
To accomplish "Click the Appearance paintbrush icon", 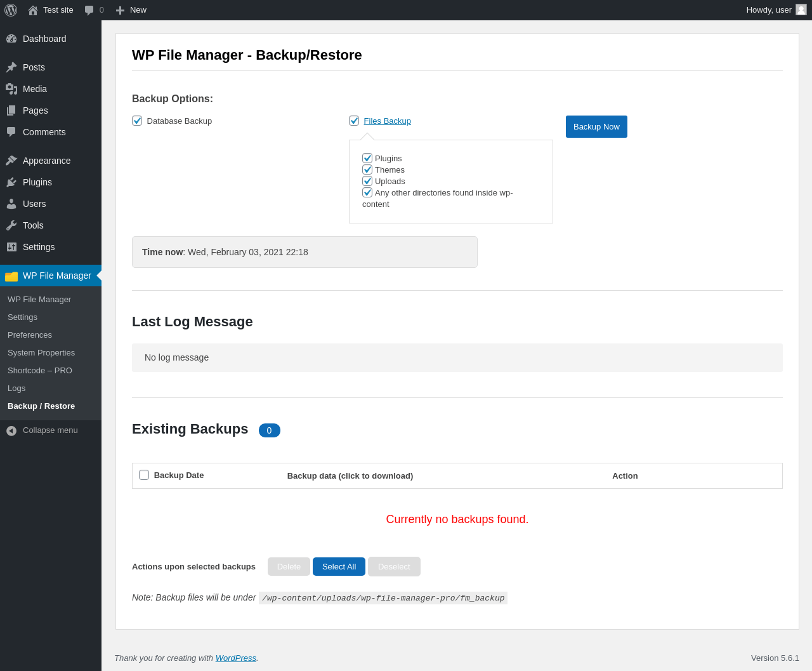I will 11,161.
